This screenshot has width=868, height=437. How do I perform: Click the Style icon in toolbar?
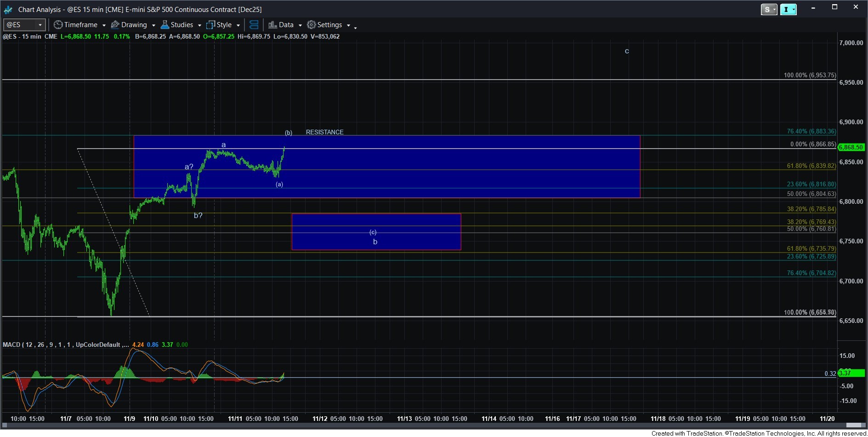point(211,25)
